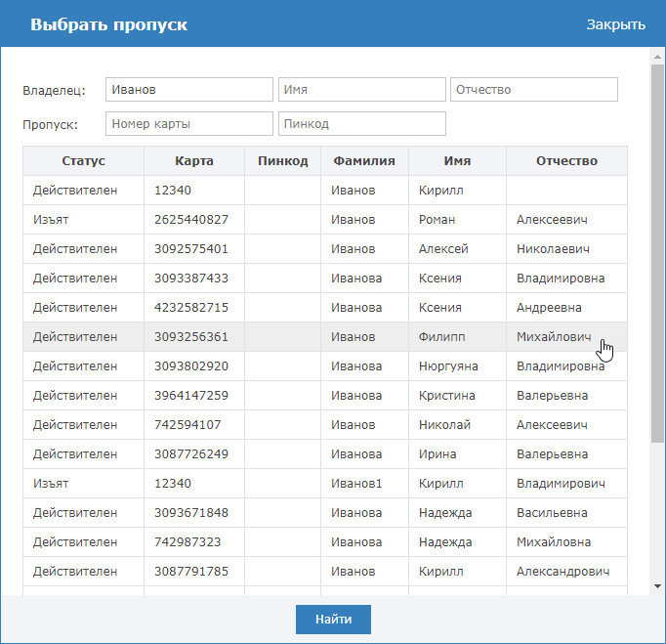Click the Имя input field
Image resolution: width=666 pixels, height=644 pixels.
[x=361, y=90]
